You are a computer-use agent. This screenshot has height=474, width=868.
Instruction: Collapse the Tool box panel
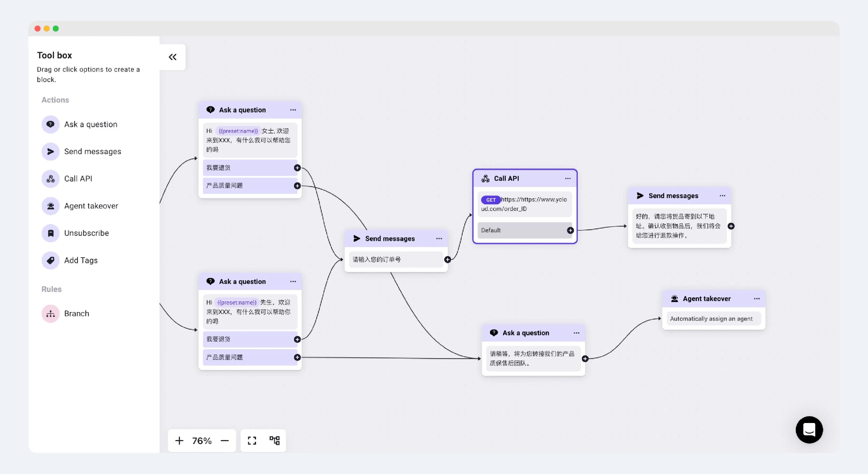(172, 57)
